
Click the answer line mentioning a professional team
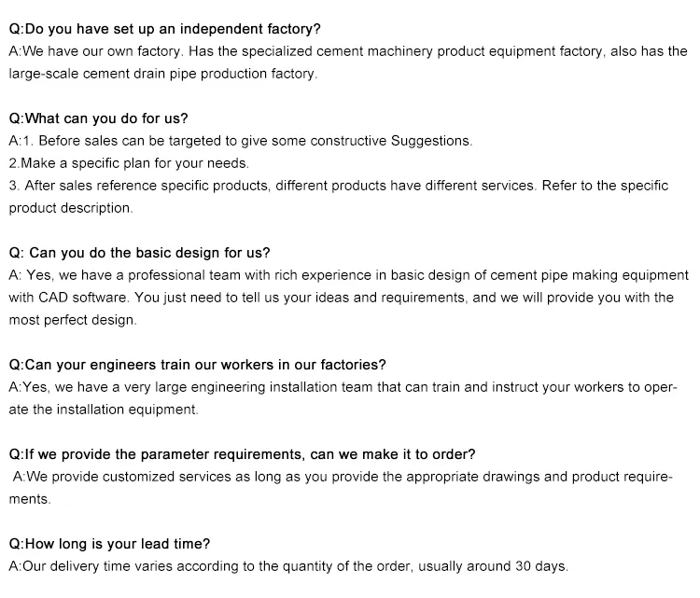(347, 275)
